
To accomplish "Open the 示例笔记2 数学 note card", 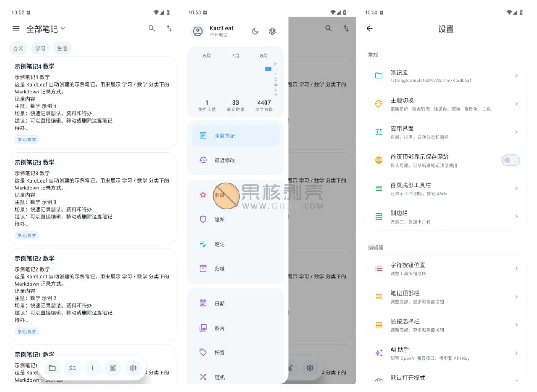I will click(92, 295).
